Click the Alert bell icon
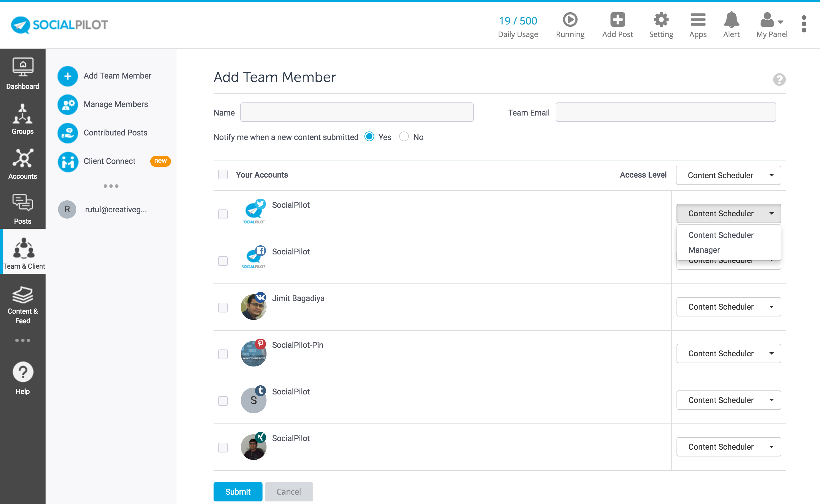This screenshot has height=504, width=820. (731, 20)
